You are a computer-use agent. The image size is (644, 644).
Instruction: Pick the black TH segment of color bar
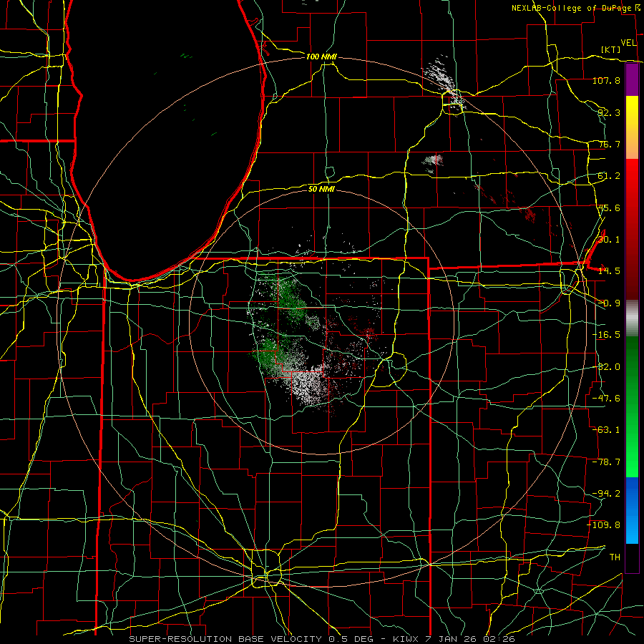coord(632,557)
